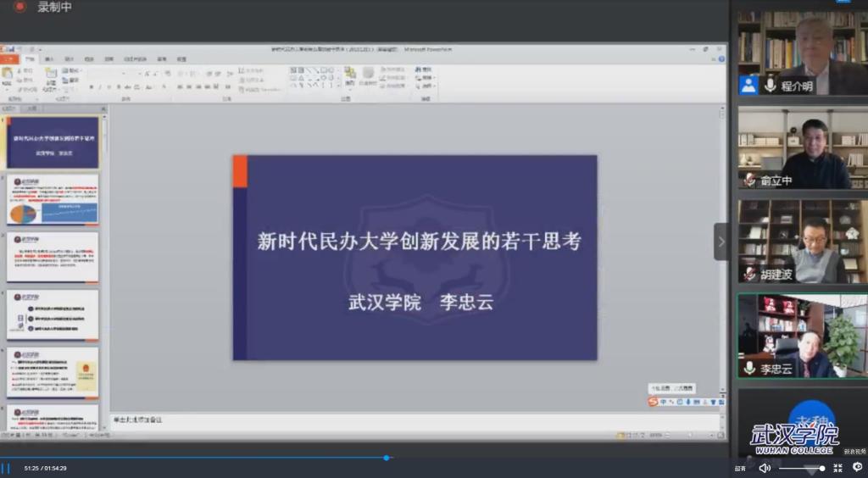Click the video quality label 超清

[x=740, y=468]
